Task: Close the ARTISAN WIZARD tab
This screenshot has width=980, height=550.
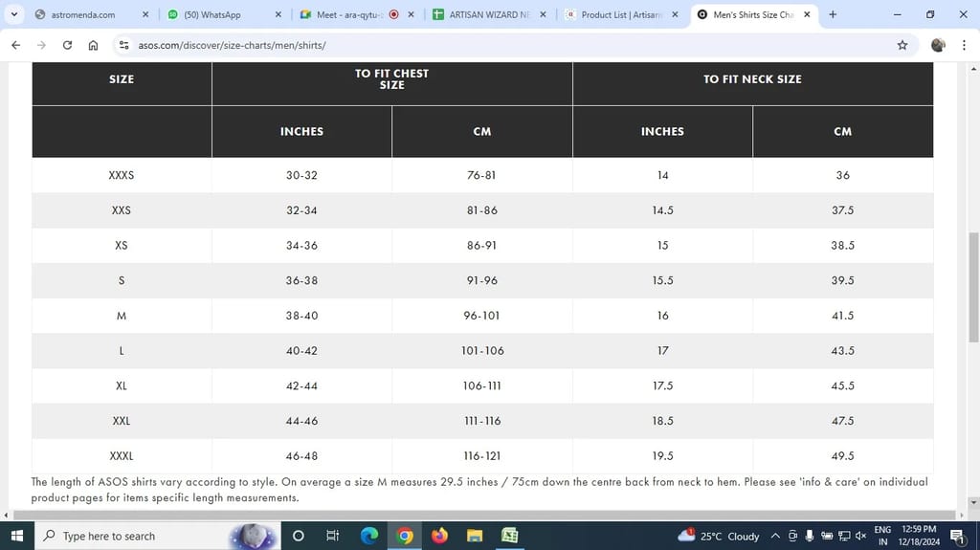Action: [x=543, y=14]
